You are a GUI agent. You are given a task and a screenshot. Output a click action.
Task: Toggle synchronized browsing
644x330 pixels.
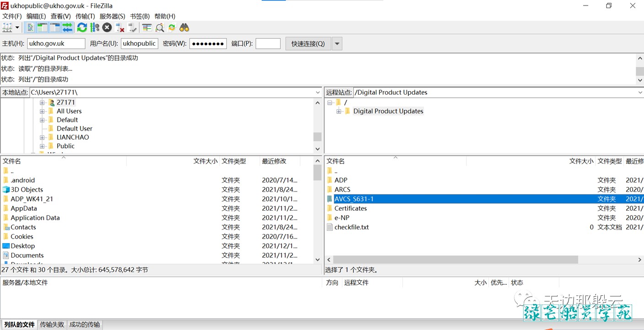[x=172, y=28]
